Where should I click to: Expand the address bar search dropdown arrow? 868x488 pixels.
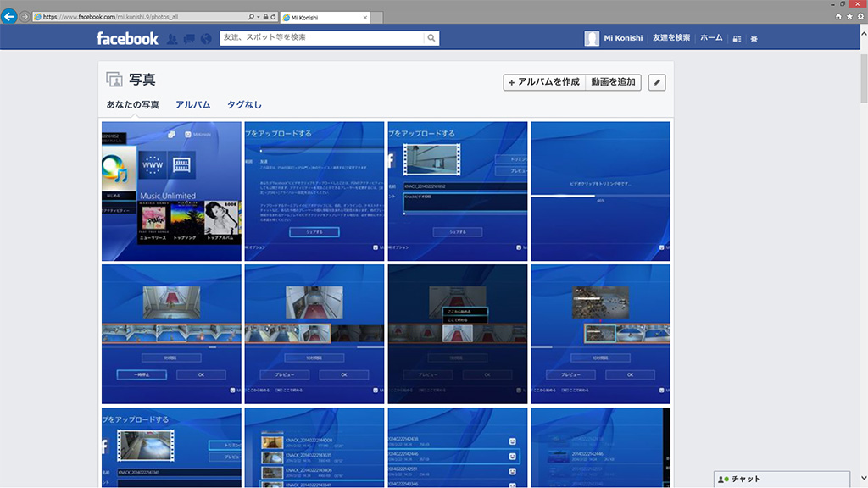[257, 17]
